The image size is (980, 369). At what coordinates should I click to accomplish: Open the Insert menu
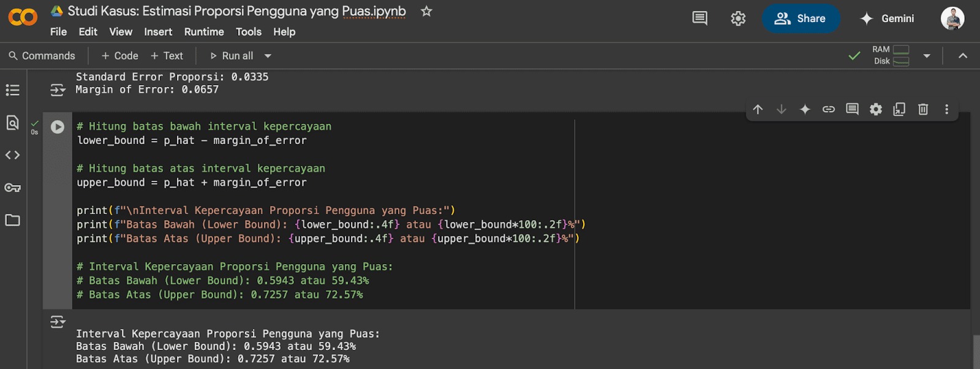[158, 32]
